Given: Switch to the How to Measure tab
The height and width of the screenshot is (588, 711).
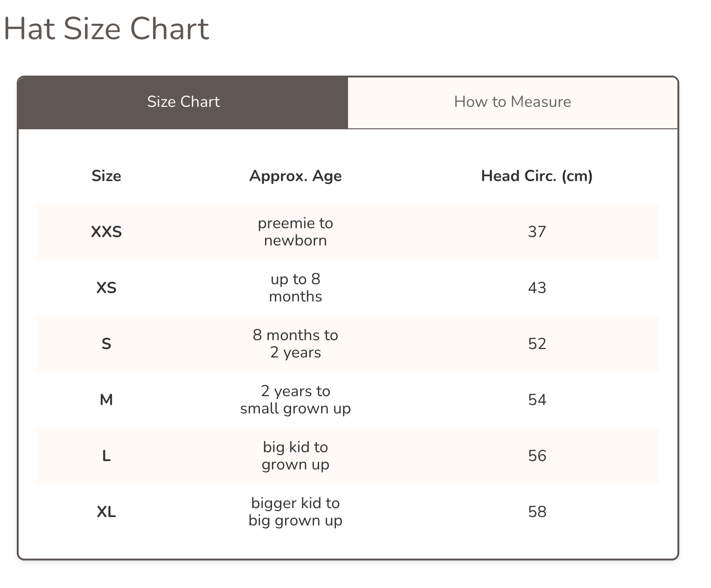Looking at the screenshot, I should [512, 102].
